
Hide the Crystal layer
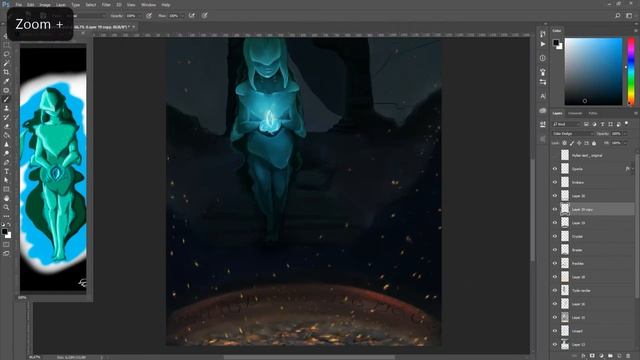tap(555, 236)
